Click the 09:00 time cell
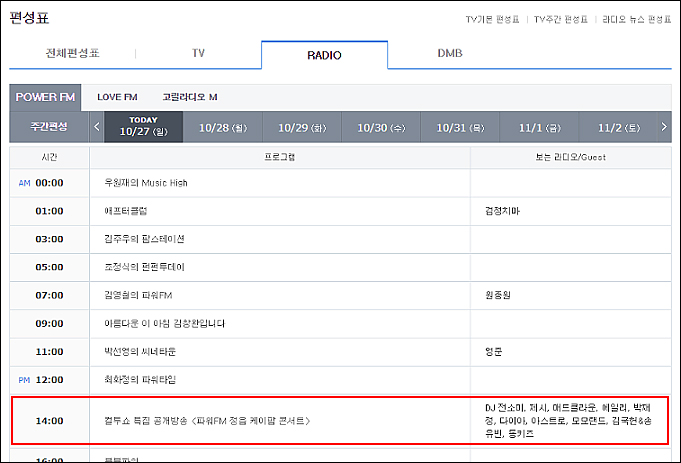The height and width of the screenshot is (463, 681). [49, 324]
